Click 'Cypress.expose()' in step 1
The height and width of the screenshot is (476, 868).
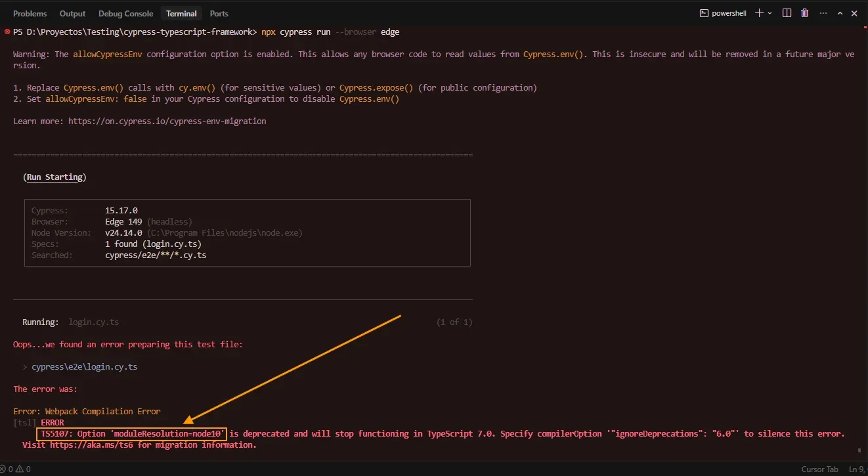[x=376, y=88]
